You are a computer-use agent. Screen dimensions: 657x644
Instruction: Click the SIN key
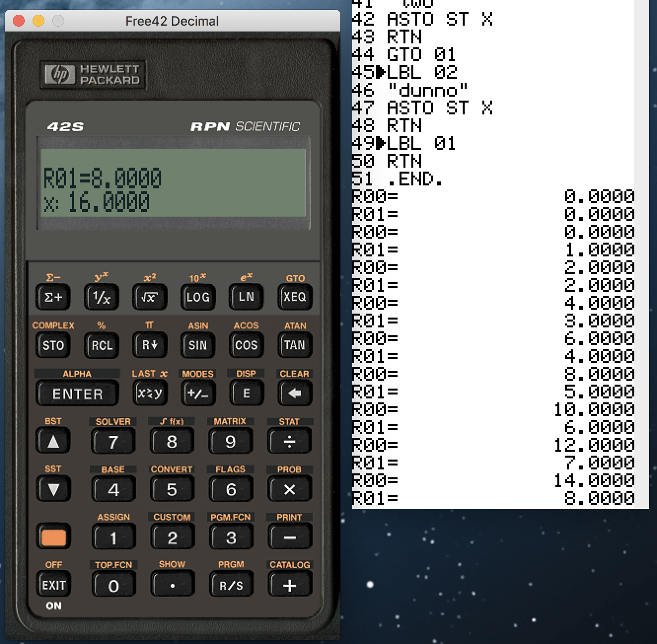click(x=198, y=345)
